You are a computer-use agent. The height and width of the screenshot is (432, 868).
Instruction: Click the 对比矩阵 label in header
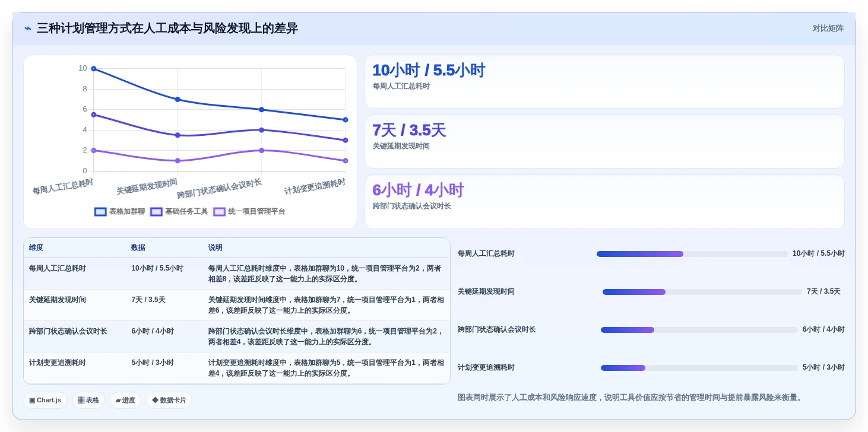coord(828,28)
